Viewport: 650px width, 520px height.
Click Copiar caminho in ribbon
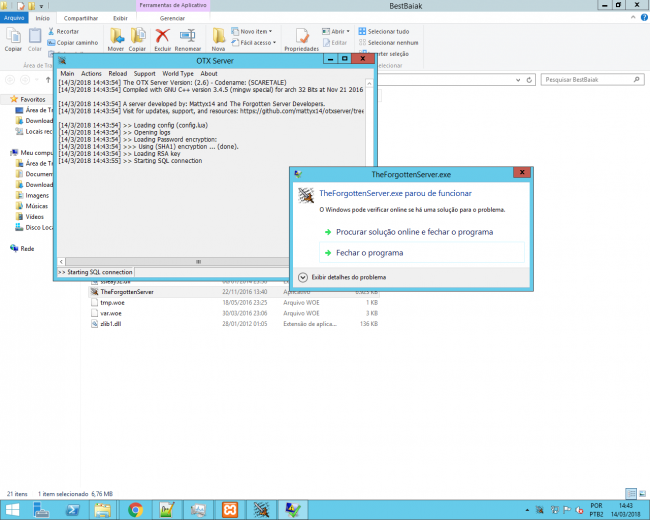(73, 43)
